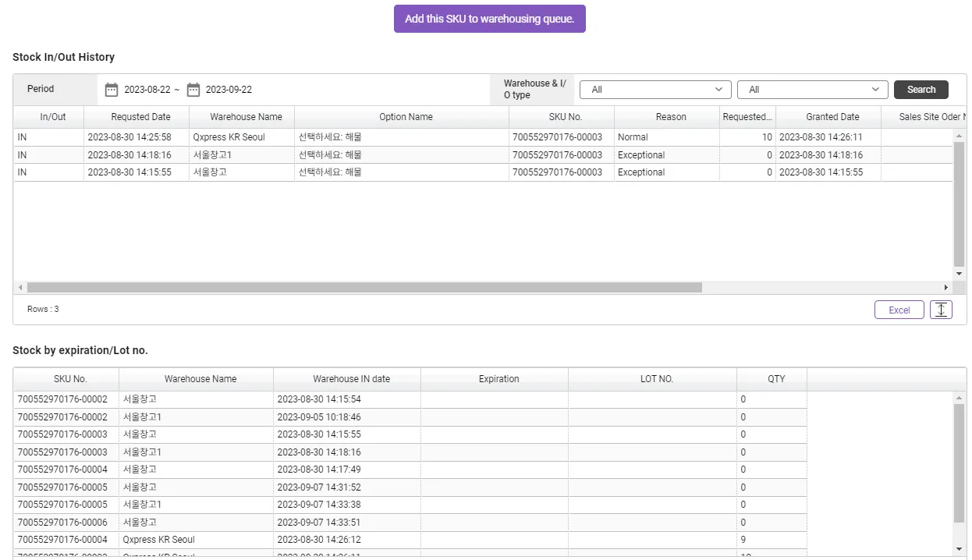Screen dimensions: 972x560
Task: Click left arrow of horizontal scrollbar
Action: [x=20, y=288]
